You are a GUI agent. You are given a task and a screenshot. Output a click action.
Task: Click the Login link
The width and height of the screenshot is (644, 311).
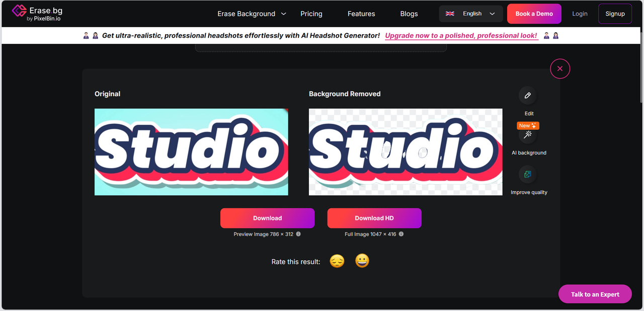pos(580,14)
